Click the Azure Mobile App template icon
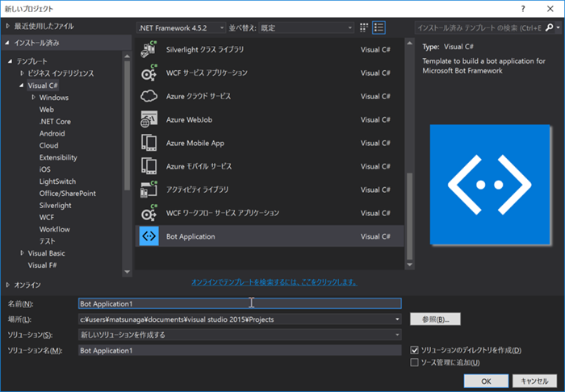565x392 pixels. (149, 143)
